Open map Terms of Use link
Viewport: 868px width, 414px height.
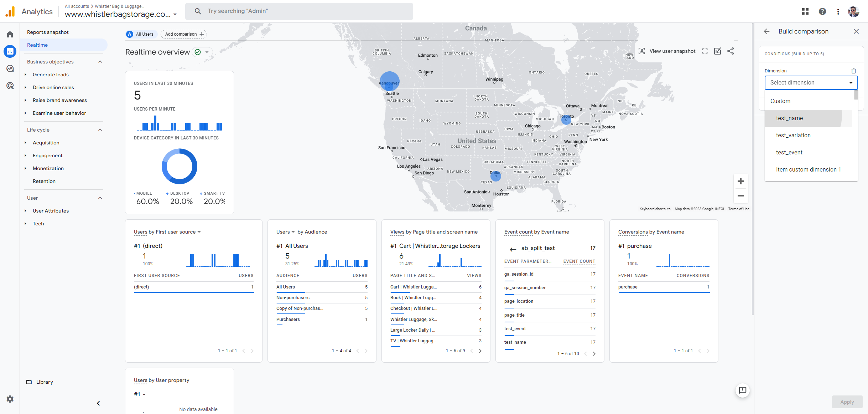(x=739, y=209)
